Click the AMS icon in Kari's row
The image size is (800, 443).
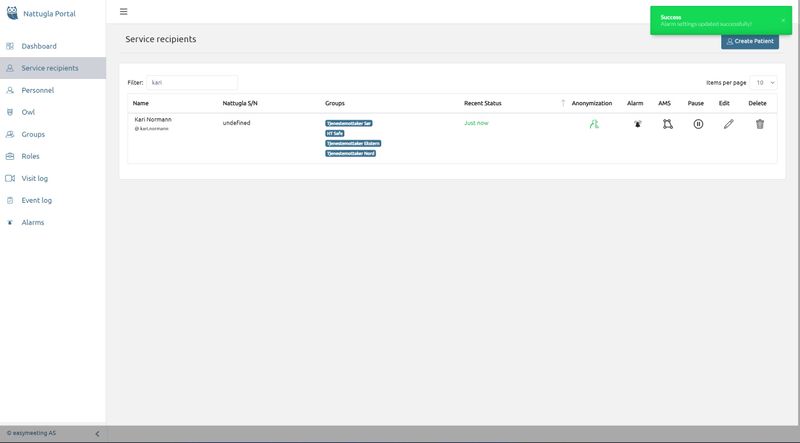pyautogui.click(x=667, y=124)
